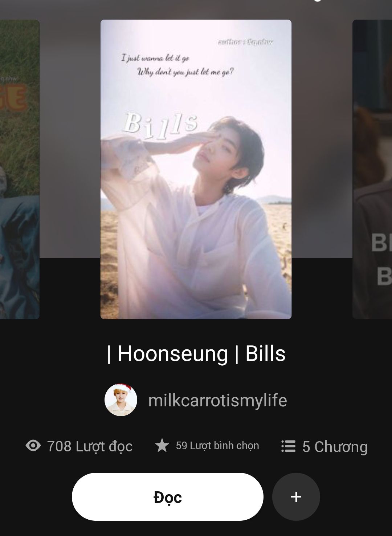The width and height of the screenshot is (392, 536).
Task: Open the author's Santa-hat avatar
Action: (121, 400)
